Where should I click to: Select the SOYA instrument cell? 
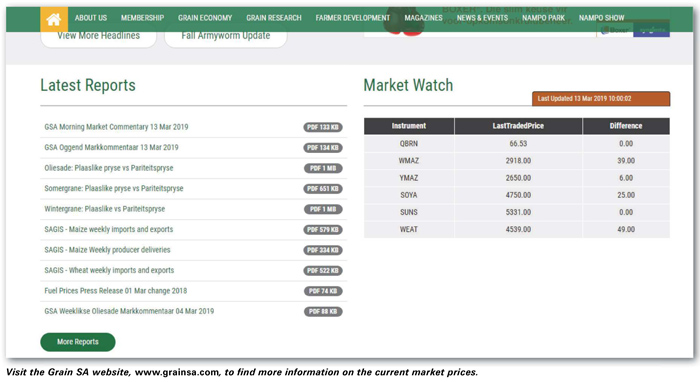(x=409, y=195)
